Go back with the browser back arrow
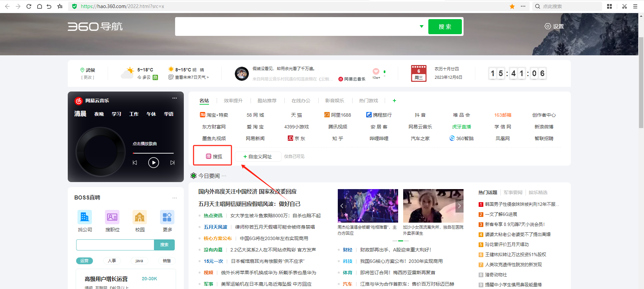 pyautogui.click(x=7, y=6)
